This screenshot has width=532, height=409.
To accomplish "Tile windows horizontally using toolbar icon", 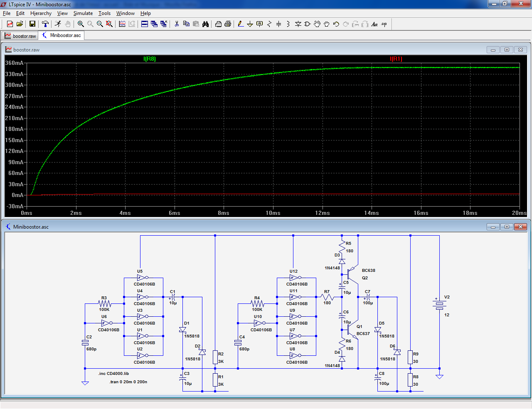I will 145,24.
